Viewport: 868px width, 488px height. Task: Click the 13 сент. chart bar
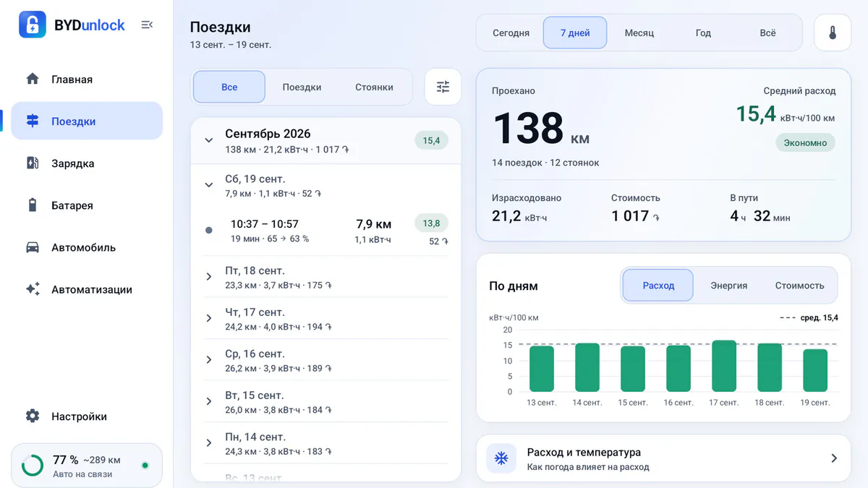542,369
